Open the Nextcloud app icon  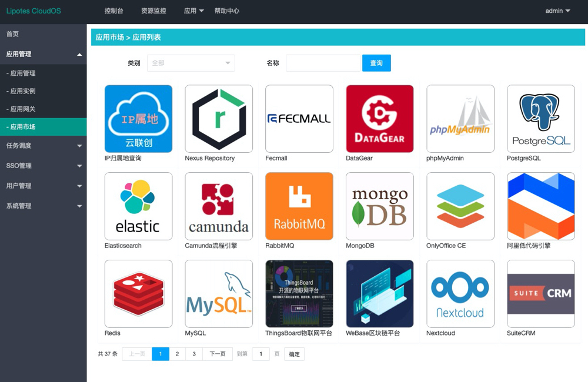(460, 293)
